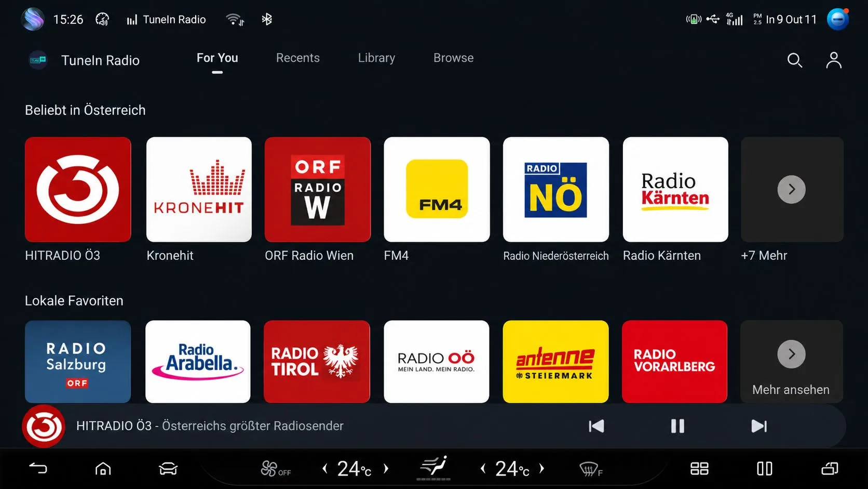
Task: Play the Kronehit station tile
Action: coord(199,189)
